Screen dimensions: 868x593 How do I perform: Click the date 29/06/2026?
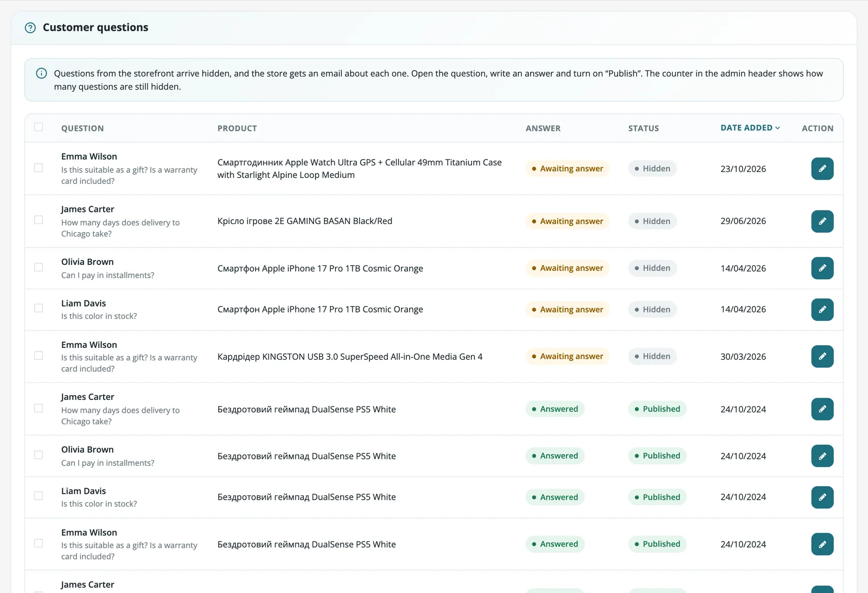pos(743,221)
